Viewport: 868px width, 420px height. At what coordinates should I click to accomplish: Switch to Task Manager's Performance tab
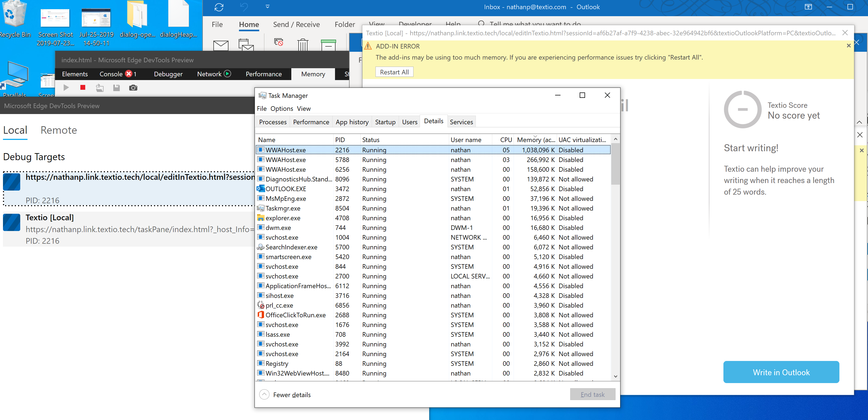pyautogui.click(x=311, y=122)
